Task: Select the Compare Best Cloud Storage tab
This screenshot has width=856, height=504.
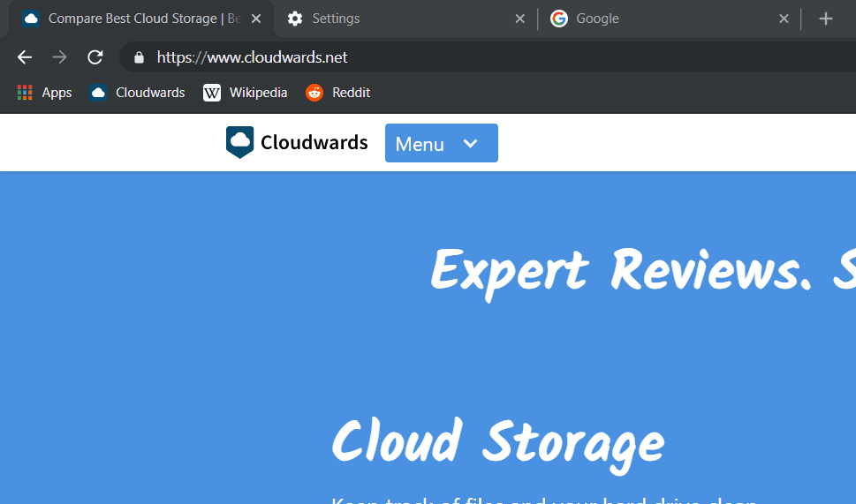Action: pyautogui.click(x=133, y=19)
